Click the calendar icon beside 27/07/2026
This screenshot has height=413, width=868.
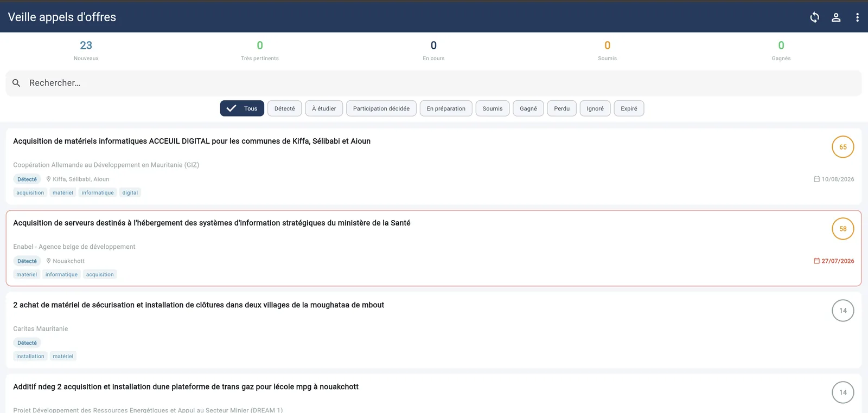816,261
